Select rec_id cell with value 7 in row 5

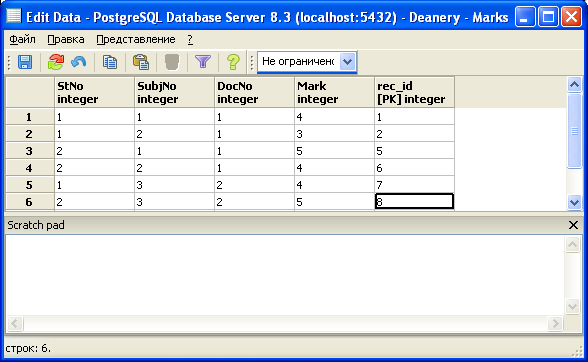pyautogui.click(x=414, y=185)
